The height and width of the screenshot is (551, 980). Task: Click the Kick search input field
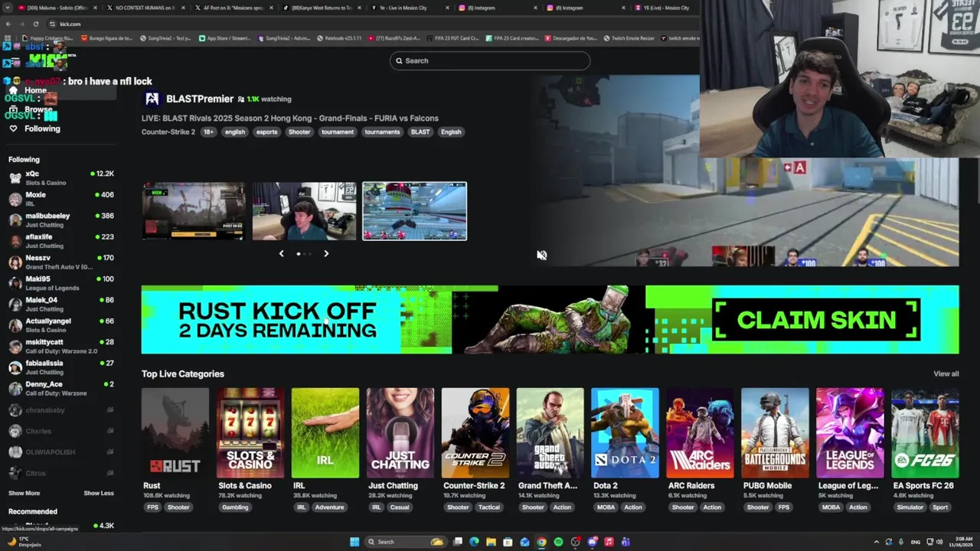pyautogui.click(x=490, y=60)
